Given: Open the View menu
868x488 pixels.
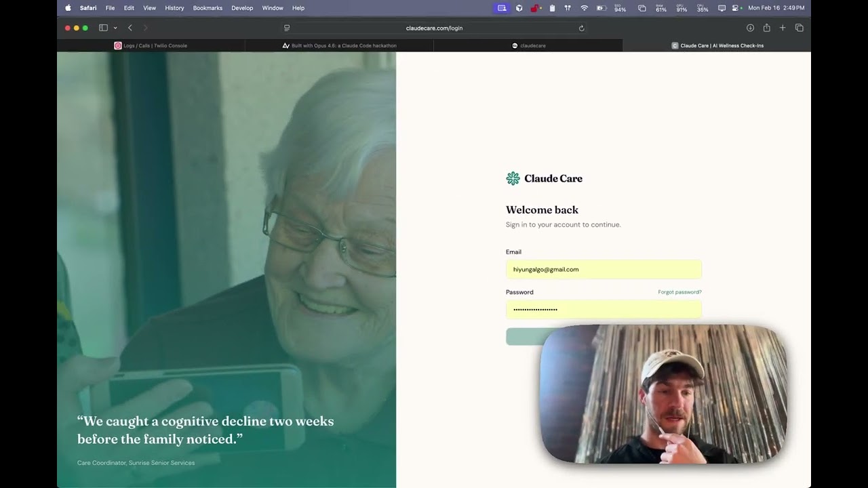Looking at the screenshot, I should (149, 8).
